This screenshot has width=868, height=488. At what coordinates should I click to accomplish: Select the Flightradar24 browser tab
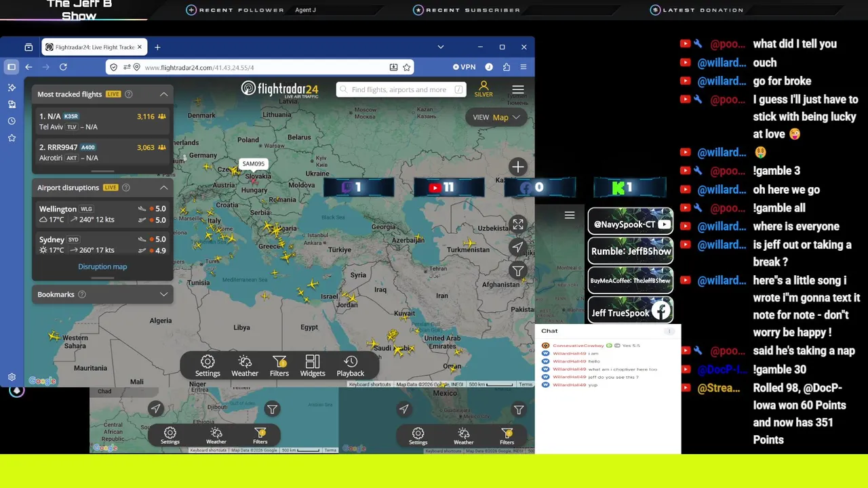[x=94, y=47]
